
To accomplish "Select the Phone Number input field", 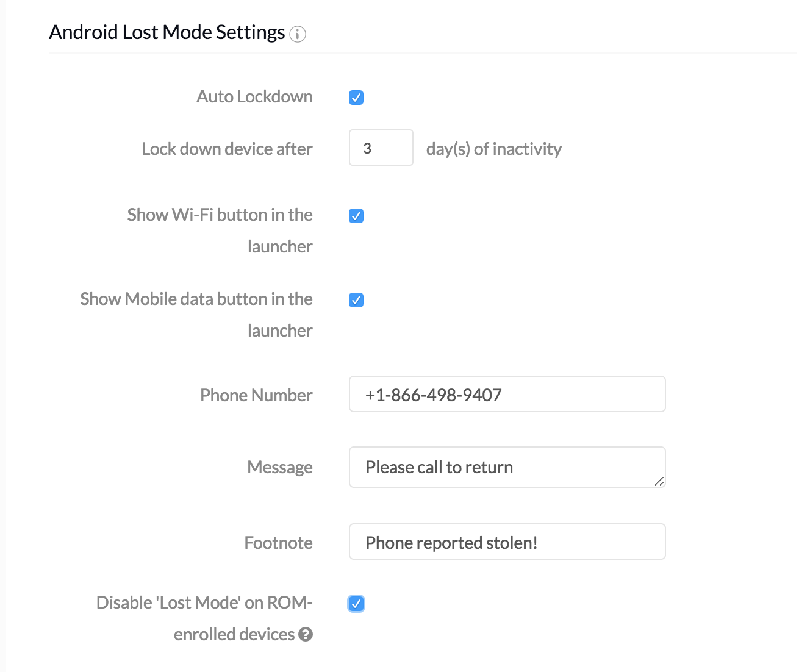I will [x=507, y=394].
